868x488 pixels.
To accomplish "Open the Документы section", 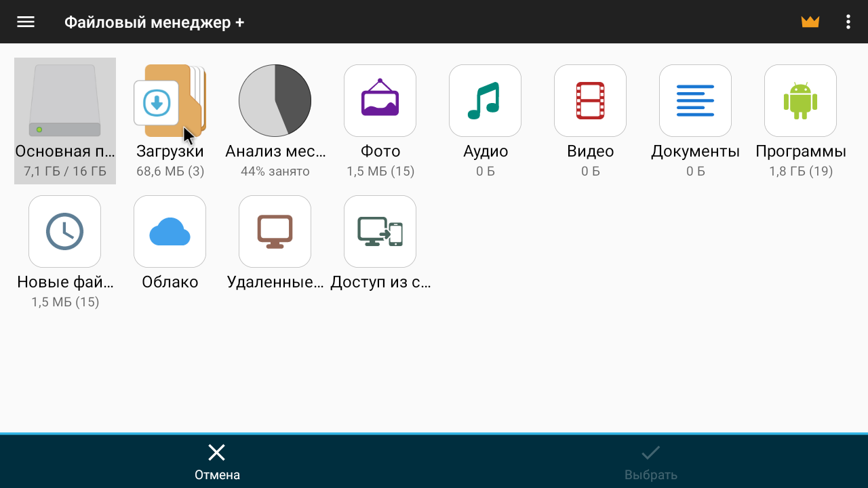I will click(x=695, y=100).
